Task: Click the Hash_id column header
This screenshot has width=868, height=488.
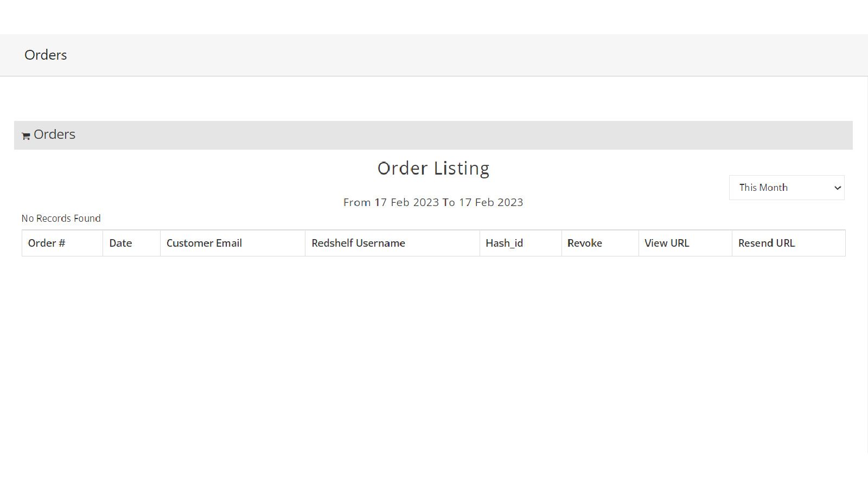Action: pyautogui.click(x=520, y=243)
